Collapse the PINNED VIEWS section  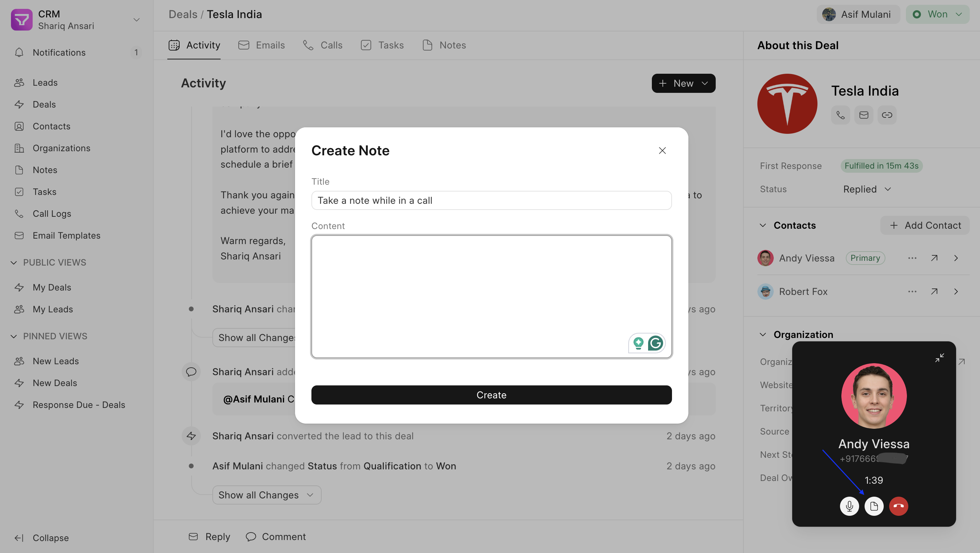[49, 336]
